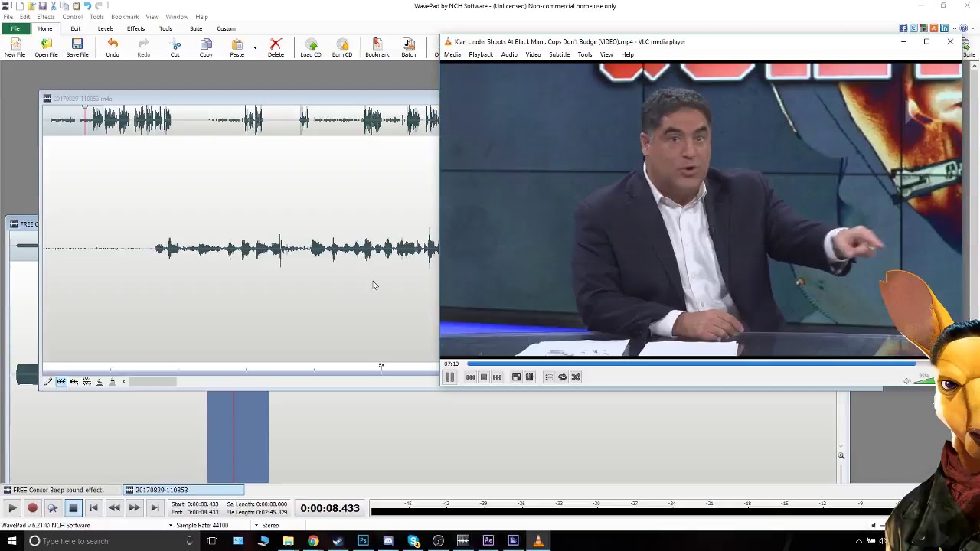The width and height of the screenshot is (980, 551).
Task: Open Google Chrome from the taskbar
Action: tap(313, 541)
